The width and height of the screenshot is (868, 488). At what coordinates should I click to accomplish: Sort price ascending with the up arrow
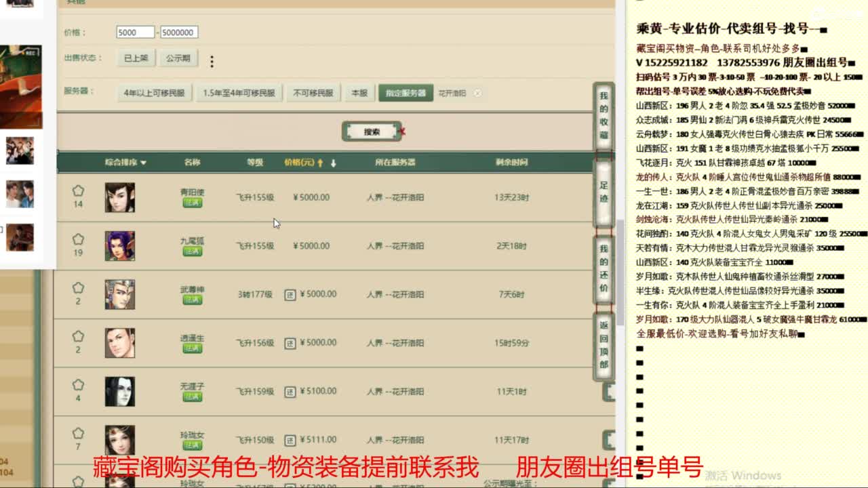[320, 163]
